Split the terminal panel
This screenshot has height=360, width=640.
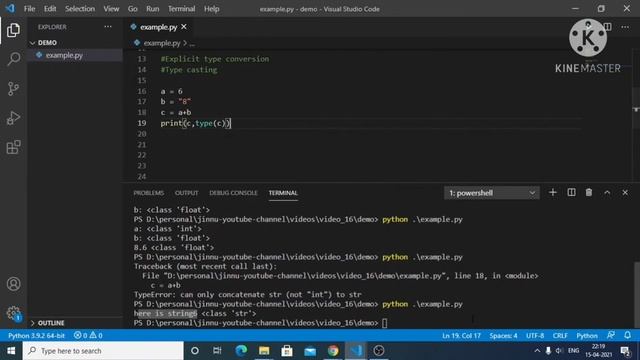[571, 193]
